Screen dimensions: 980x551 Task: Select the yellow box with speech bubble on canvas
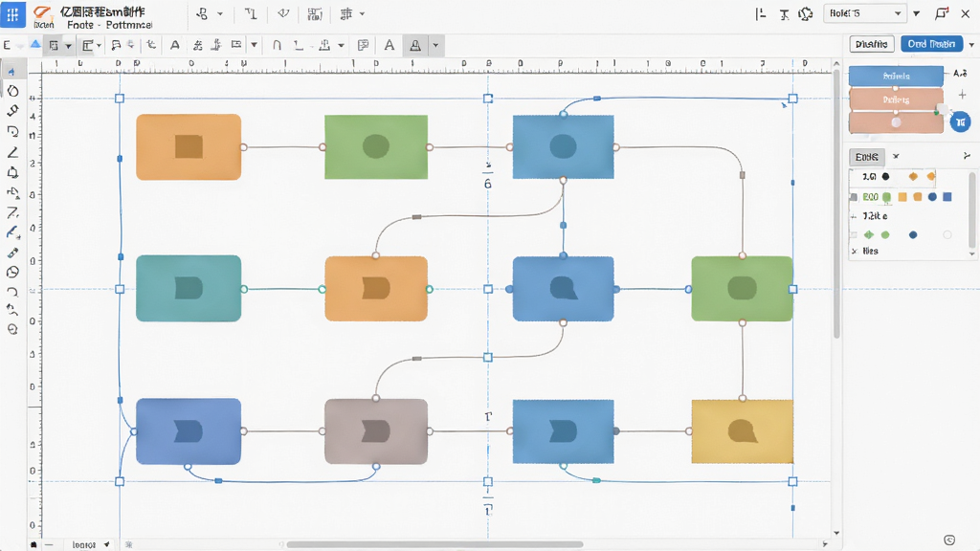742,431
